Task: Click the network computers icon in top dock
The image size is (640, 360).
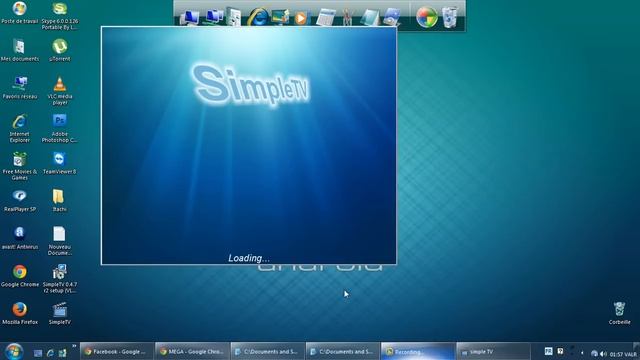Action: (x=214, y=17)
